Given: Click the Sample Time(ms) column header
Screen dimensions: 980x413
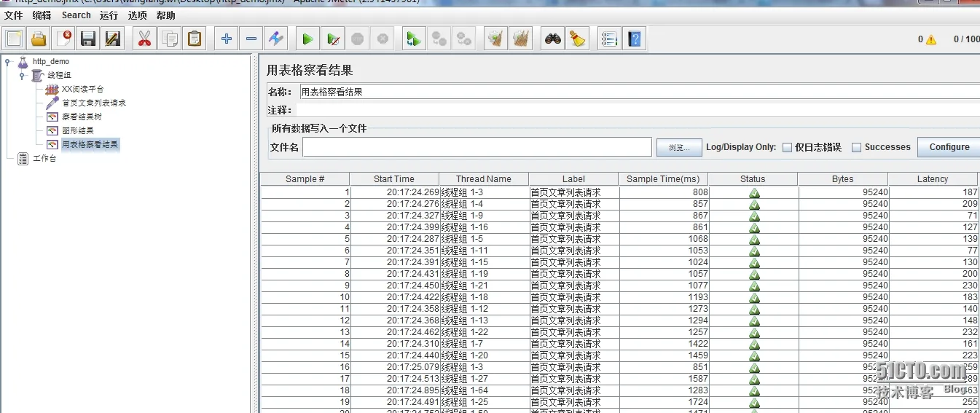Looking at the screenshot, I should pos(663,178).
